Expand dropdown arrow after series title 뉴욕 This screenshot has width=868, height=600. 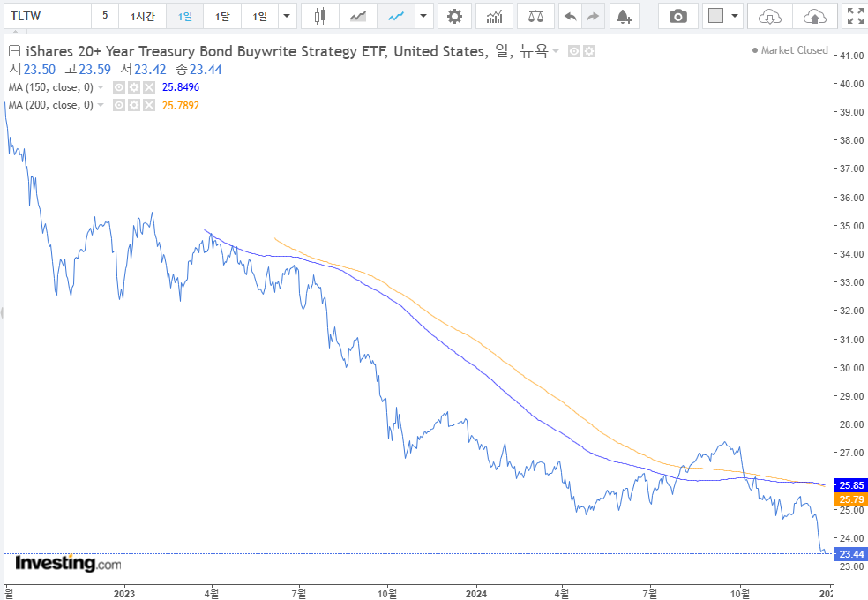click(556, 51)
